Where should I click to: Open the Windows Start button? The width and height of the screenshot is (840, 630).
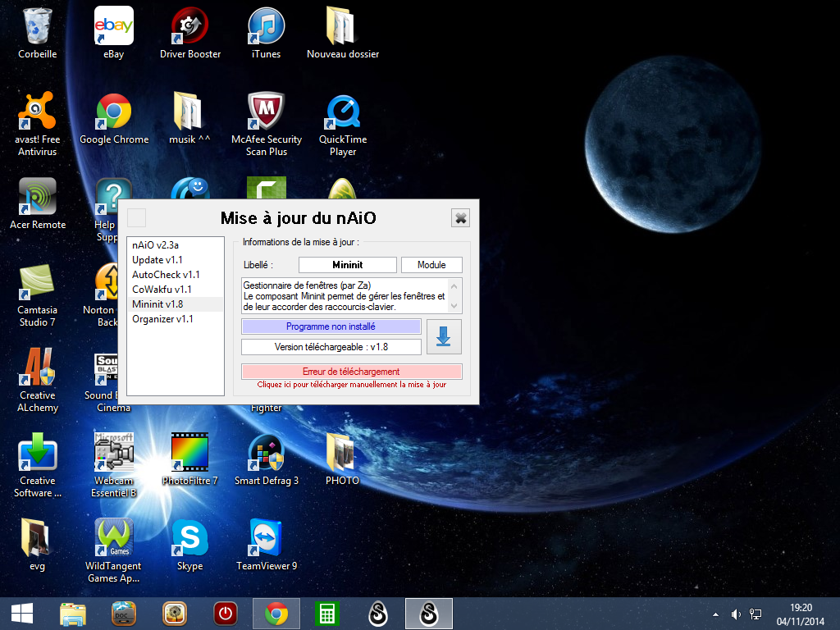click(22, 614)
